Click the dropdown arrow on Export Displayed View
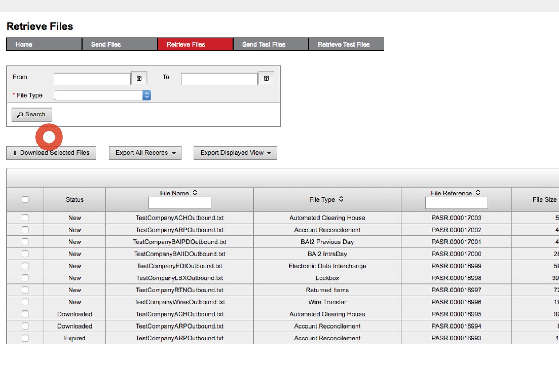The width and height of the screenshot is (559, 392). [268, 153]
